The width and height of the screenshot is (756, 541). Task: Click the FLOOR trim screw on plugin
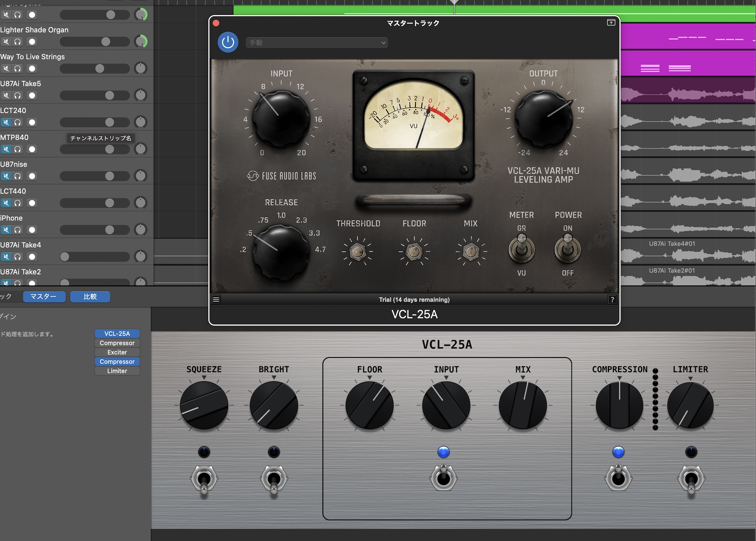[414, 252]
